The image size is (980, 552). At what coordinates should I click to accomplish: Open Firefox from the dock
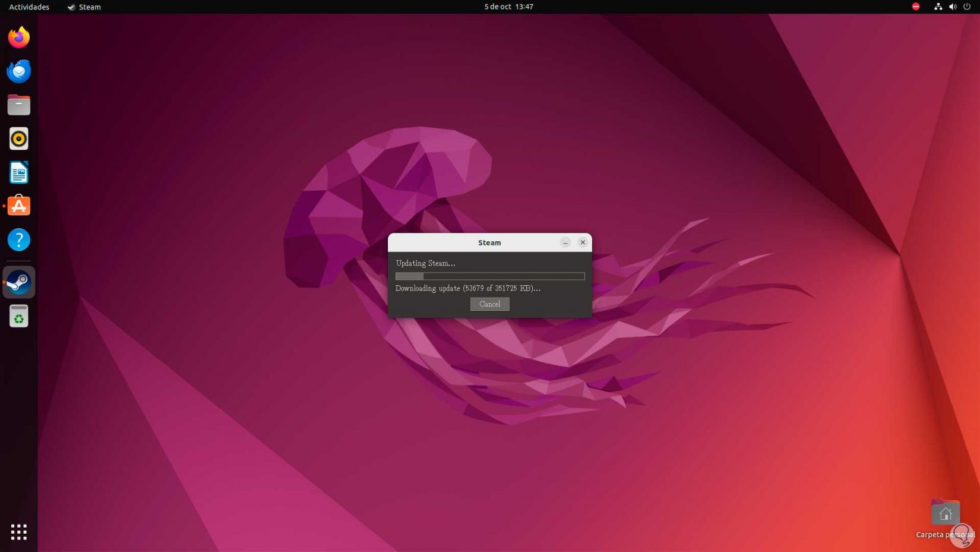[19, 37]
